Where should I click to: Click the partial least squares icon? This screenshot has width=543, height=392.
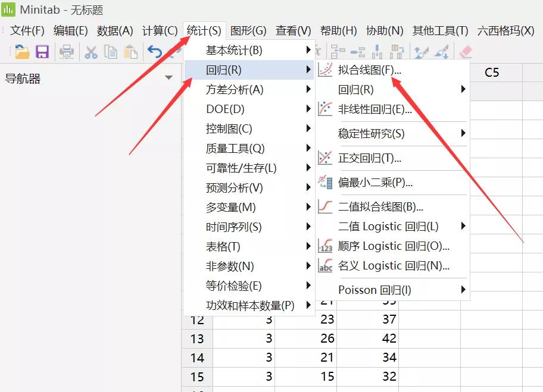click(x=325, y=182)
